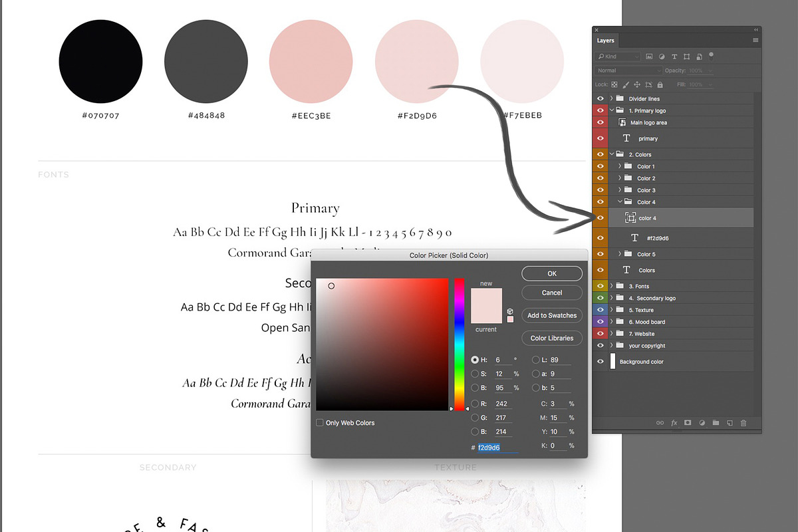Image resolution: width=798 pixels, height=532 pixels.
Task: Open the Normal blend mode dropdown
Action: [628, 70]
